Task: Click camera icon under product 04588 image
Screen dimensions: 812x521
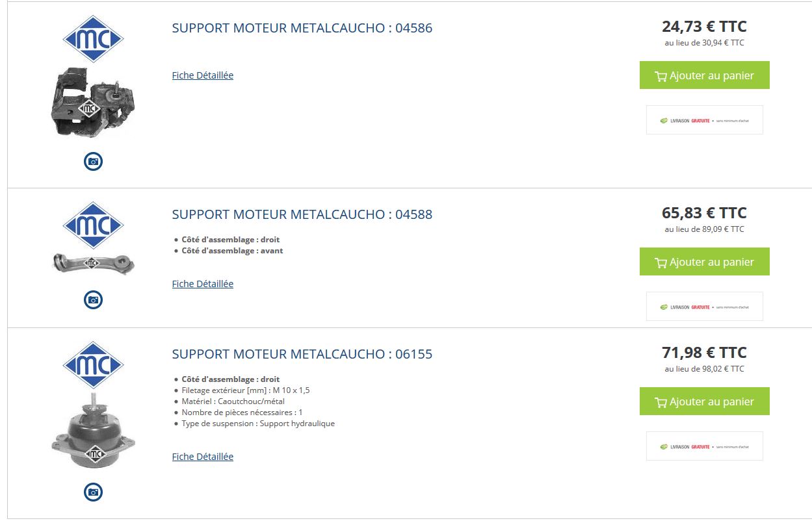Action: tap(93, 299)
